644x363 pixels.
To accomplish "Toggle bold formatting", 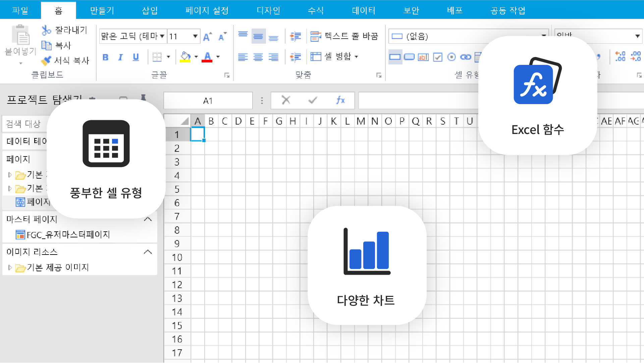I will [105, 57].
